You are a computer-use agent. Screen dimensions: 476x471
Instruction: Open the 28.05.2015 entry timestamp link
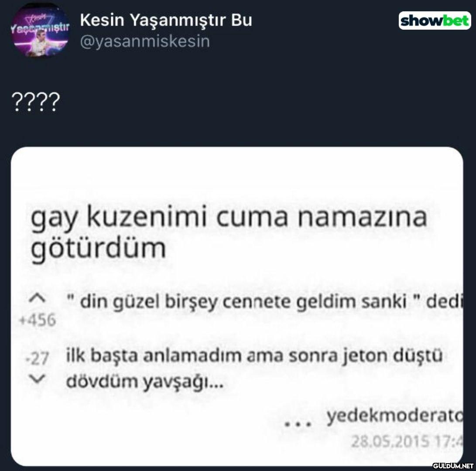(407, 441)
